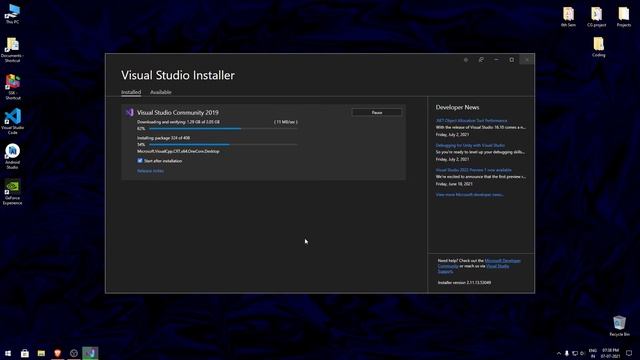Switch to the Available tab
Viewport: 640px width, 360px height.
tap(160, 92)
